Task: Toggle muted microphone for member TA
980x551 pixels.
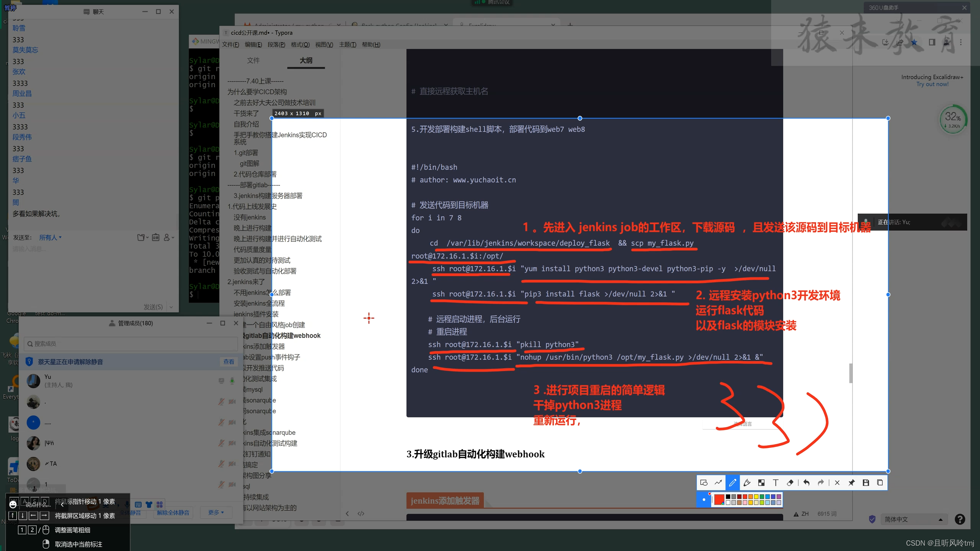Action: (x=221, y=464)
